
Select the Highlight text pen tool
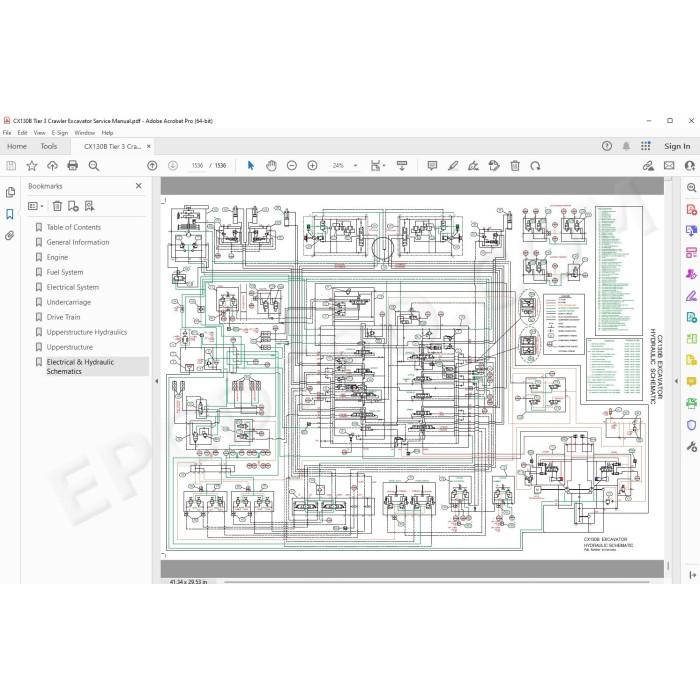tap(453, 166)
